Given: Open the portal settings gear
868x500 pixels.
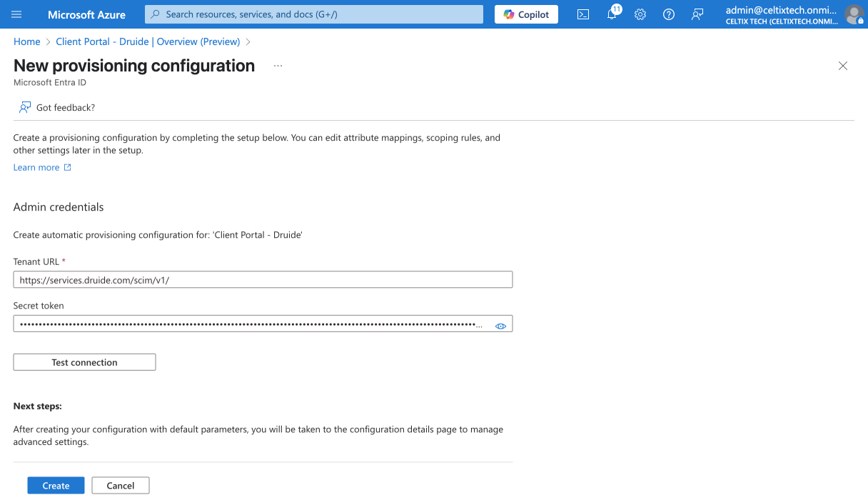Looking at the screenshot, I should coord(640,14).
